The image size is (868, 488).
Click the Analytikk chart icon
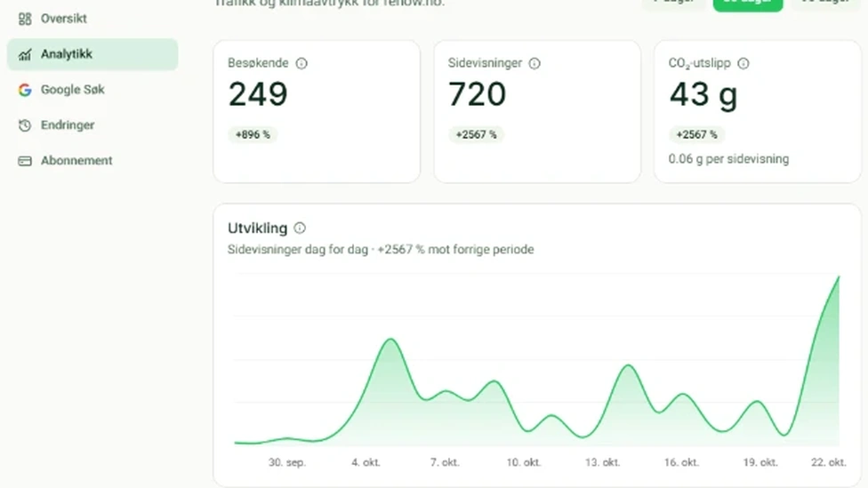[25, 54]
